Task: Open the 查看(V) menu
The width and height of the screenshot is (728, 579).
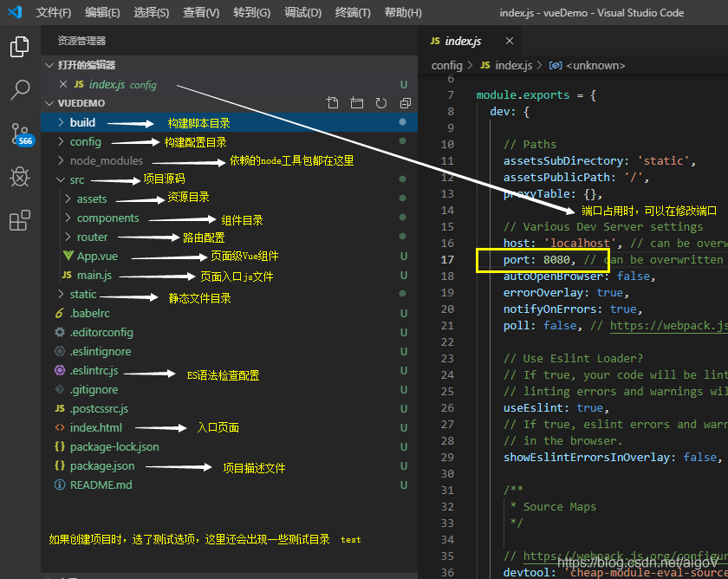Action: click(201, 12)
